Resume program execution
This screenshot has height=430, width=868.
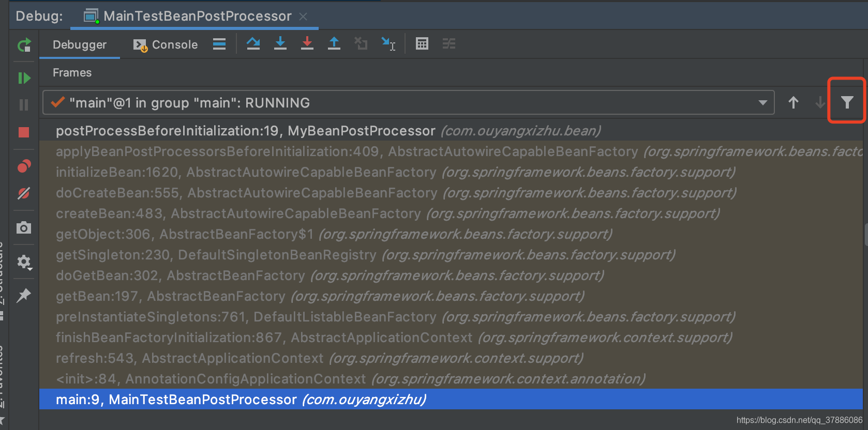pos(24,78)
